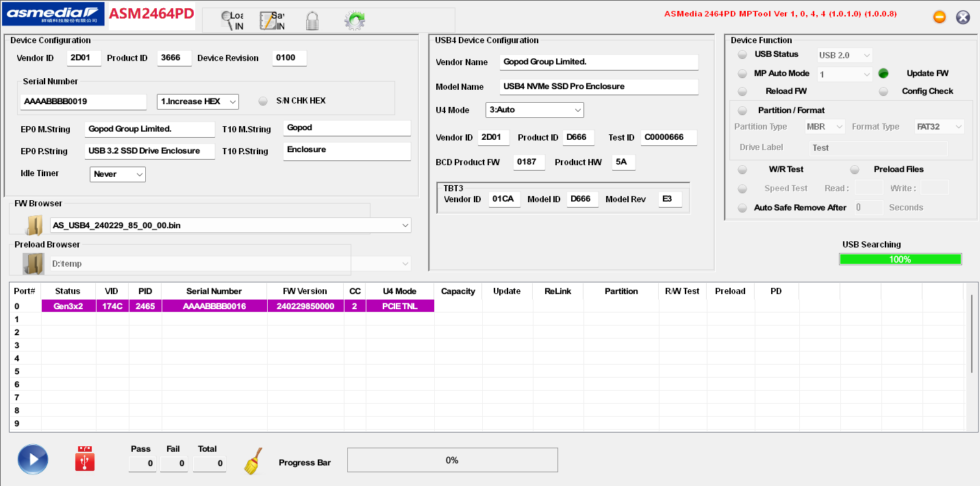Start the process with the blue play button

tap(33, 459)
